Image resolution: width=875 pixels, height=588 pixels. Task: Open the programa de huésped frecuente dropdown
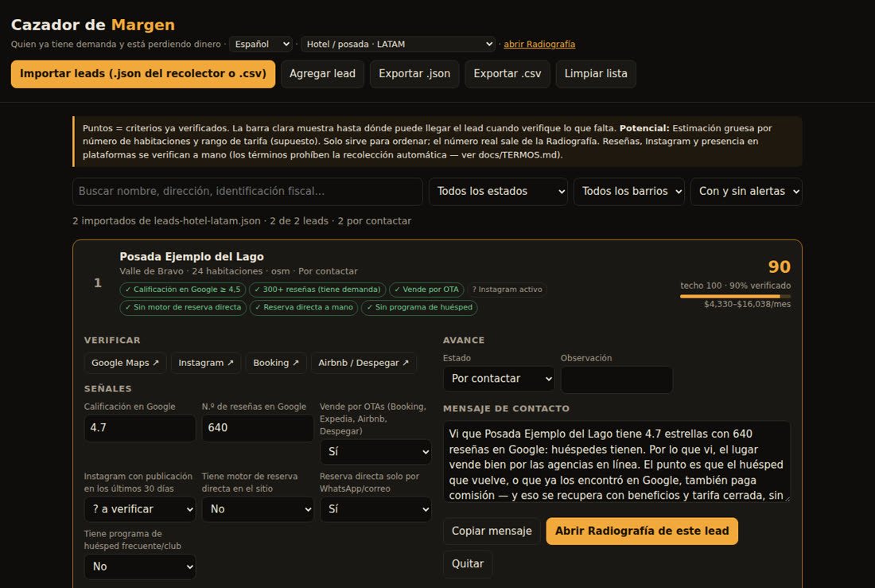140,567
